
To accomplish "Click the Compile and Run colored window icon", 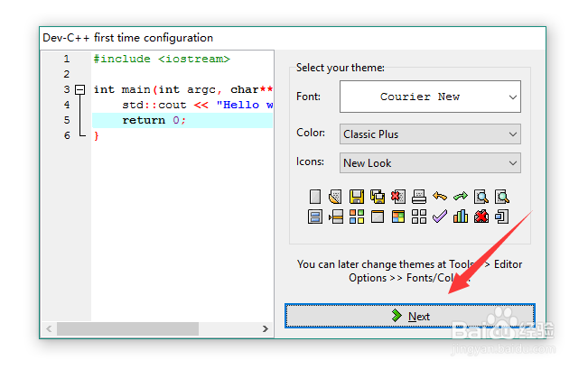I will pyautogui.click(x=398, y=217).
